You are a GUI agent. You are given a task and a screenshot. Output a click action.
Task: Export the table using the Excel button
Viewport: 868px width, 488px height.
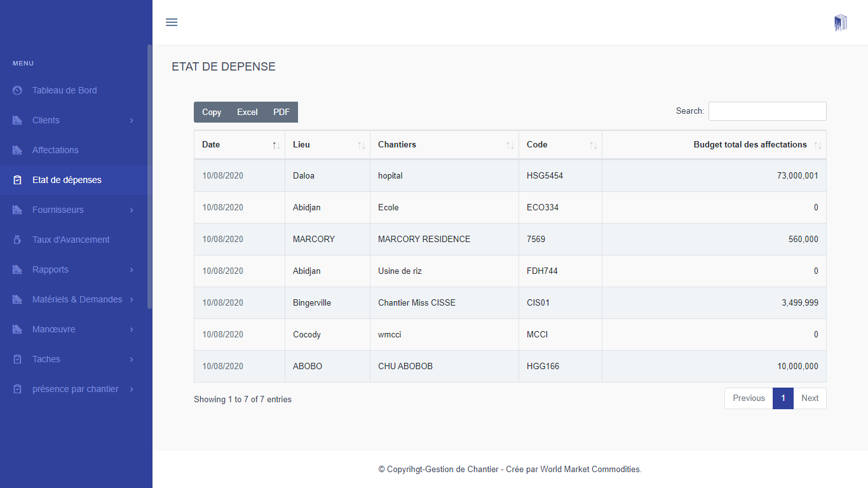247,112
